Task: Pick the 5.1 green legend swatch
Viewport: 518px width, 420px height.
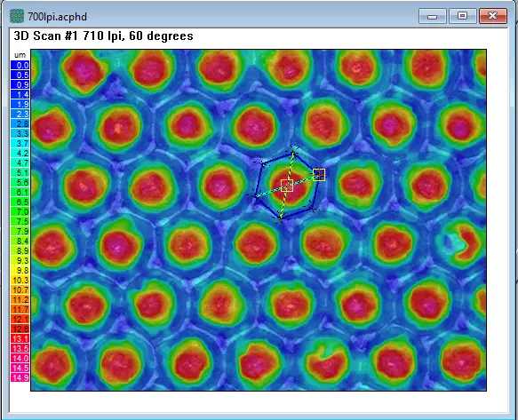Action: pyautogui.click(x=20, y=172)
